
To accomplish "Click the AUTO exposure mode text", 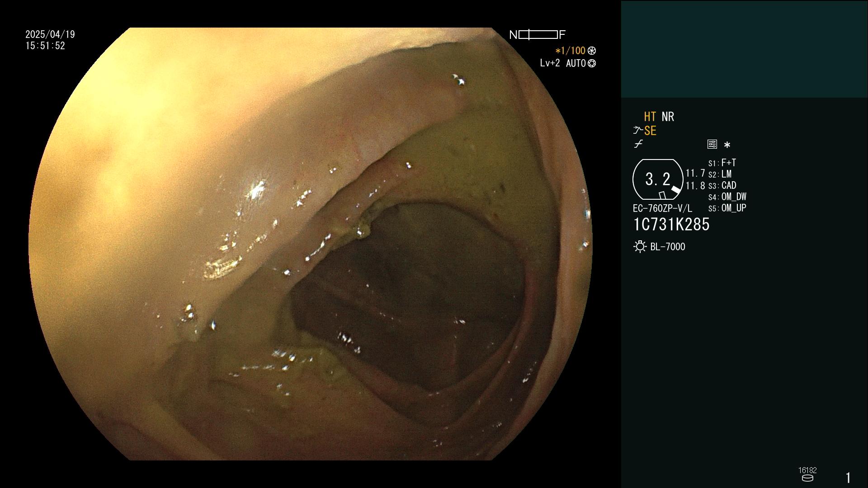I will pyautogui.click(x=576, y=63).
